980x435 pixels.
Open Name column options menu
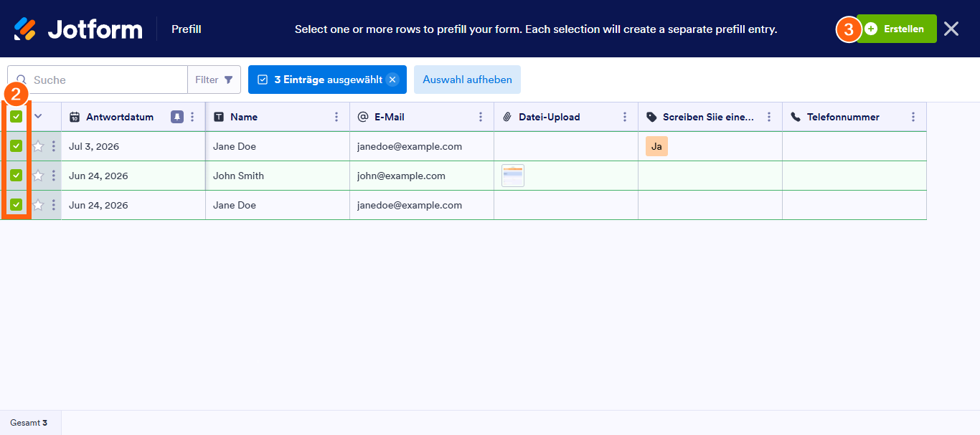(x=336, y=117)
